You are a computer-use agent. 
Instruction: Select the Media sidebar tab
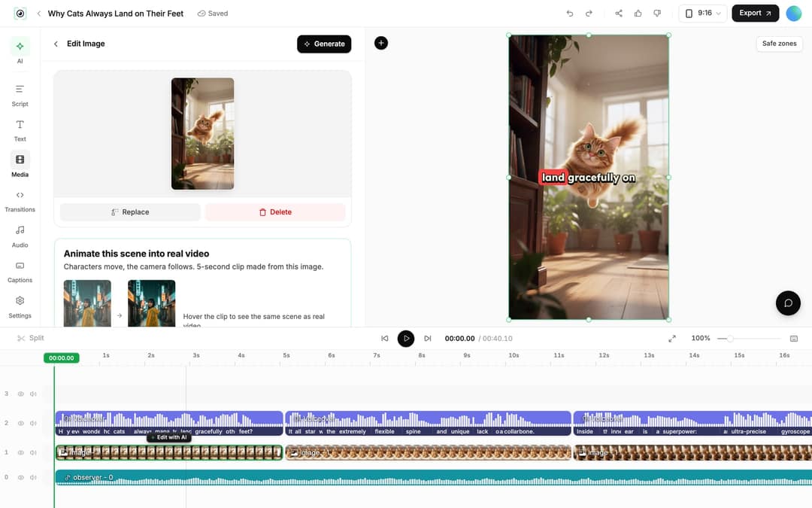20,166
